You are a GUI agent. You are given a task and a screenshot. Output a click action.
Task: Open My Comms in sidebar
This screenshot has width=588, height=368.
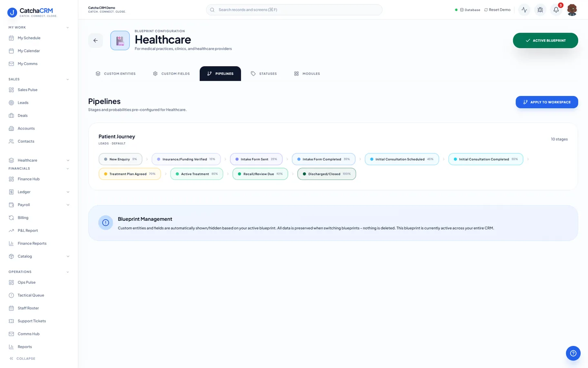pos(39,64)
